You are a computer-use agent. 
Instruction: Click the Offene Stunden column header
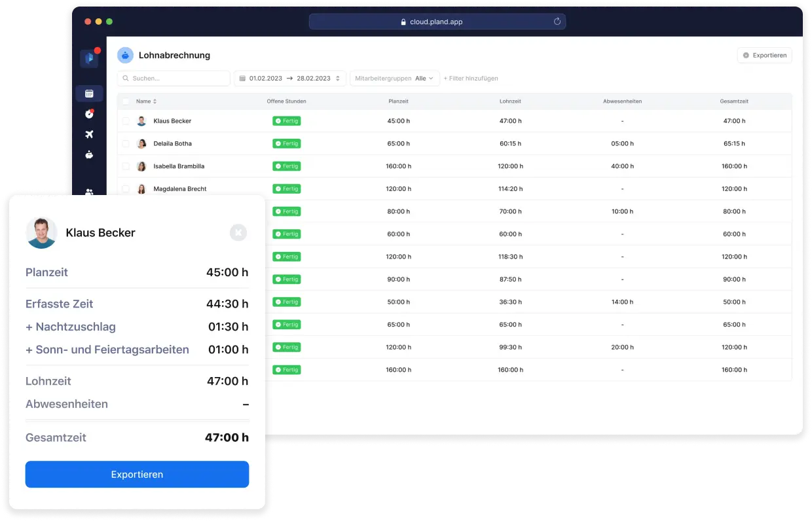pyautogui.click(x=286, y=101)
